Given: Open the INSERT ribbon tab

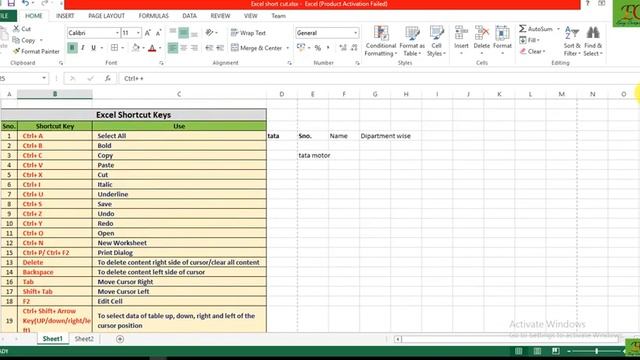Looking at the screenshot, I should [65, 16].
